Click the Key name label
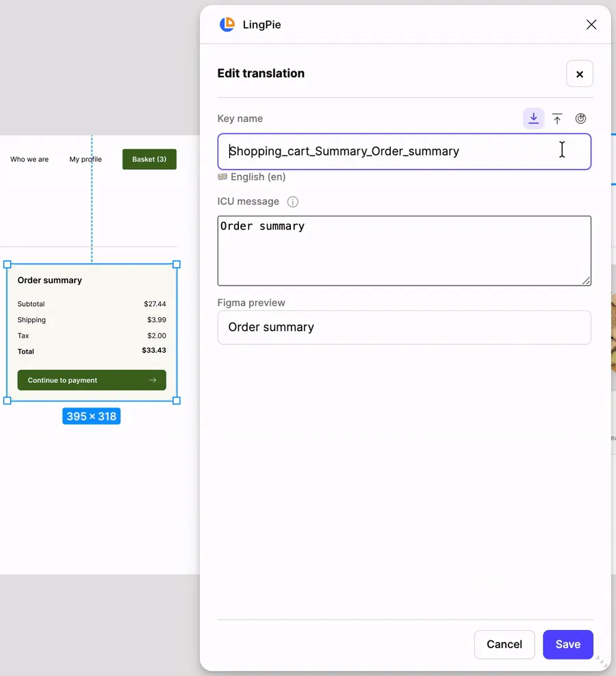Viewport: 616px width, 676px height. [240, 118]
